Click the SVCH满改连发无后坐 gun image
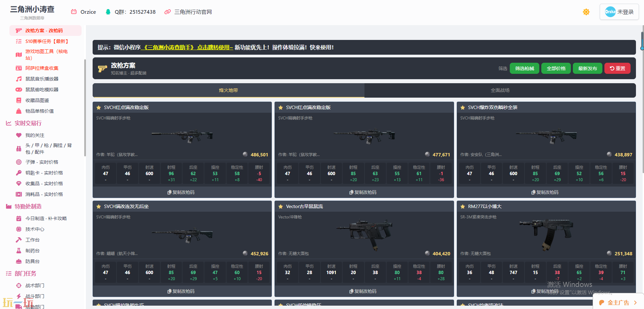The height and width of the screenshot is (309, 644). (182, 235)
